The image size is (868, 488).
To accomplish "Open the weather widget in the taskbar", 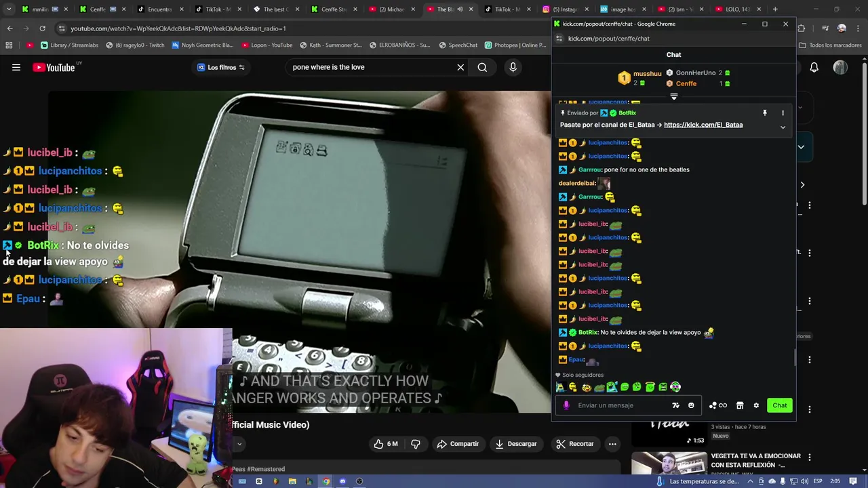I will coord(698,481).
